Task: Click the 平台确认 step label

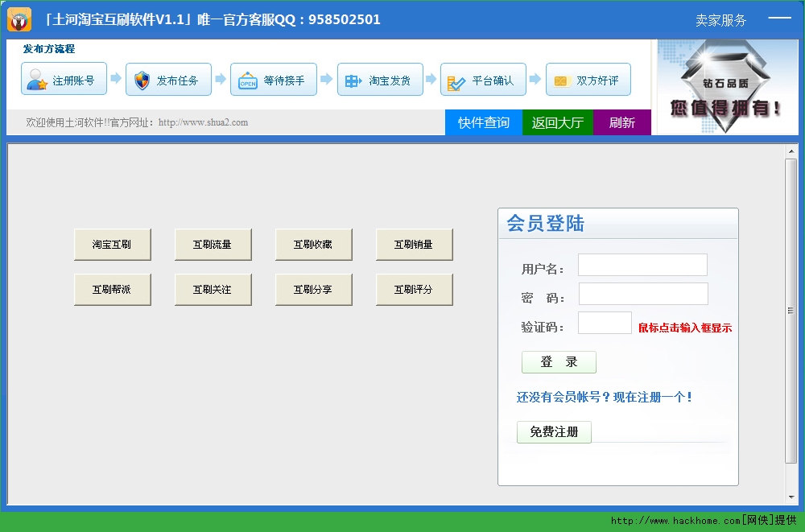Action: (x=493, y=80)
